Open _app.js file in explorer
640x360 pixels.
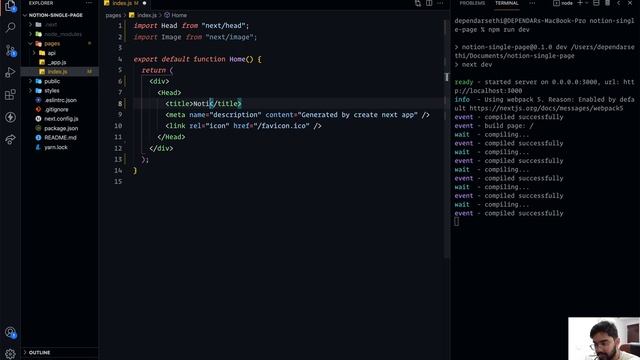point(57,62)
